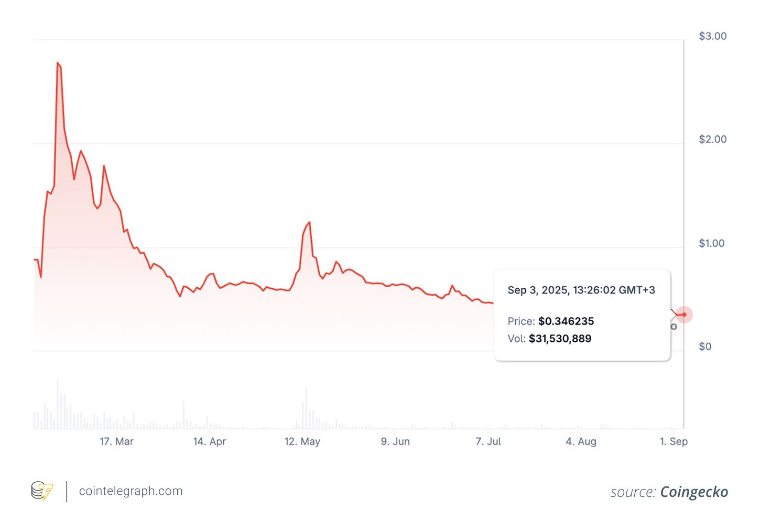Open the Coingecko source link
The image size is (760, 532).
tap(694, 492)
